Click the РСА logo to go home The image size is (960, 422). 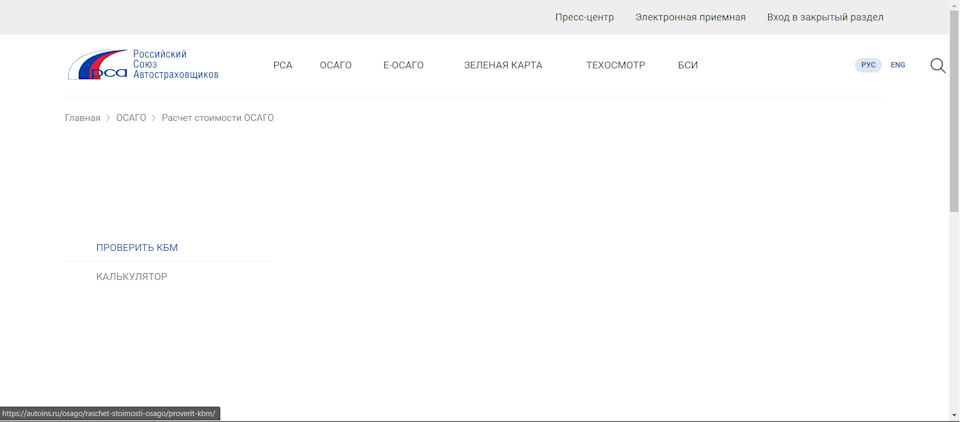click(143, 65)
